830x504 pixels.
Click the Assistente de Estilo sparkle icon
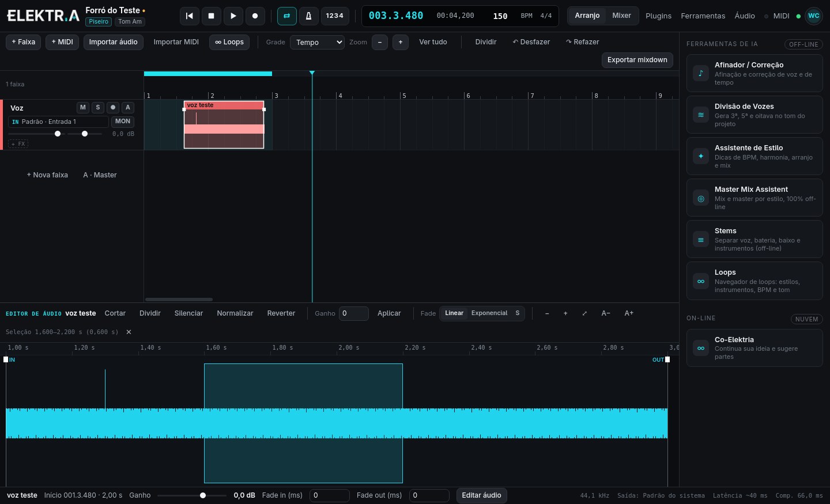pyautogui.click(x=701, y=156)
